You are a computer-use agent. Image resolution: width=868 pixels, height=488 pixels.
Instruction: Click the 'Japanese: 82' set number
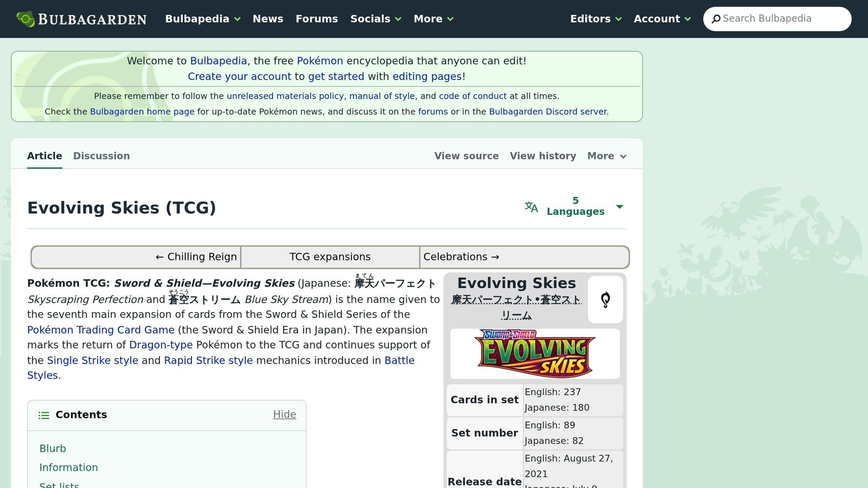coord(554,441)
